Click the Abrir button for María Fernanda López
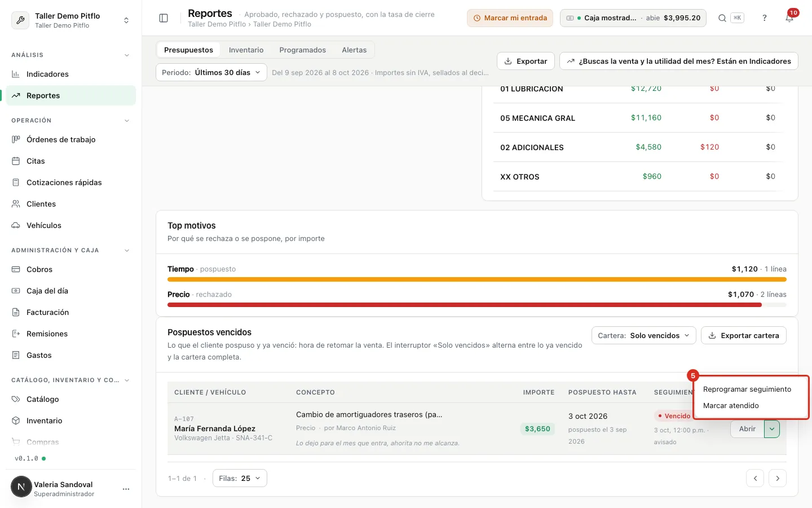 pyautogui.click(x=747, y=429)
